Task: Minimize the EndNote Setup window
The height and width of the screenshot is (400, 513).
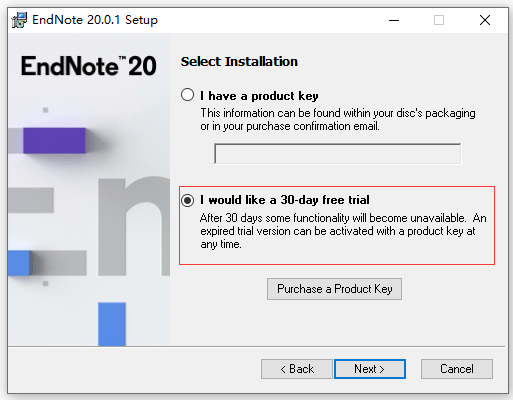Action: (394, 20)
